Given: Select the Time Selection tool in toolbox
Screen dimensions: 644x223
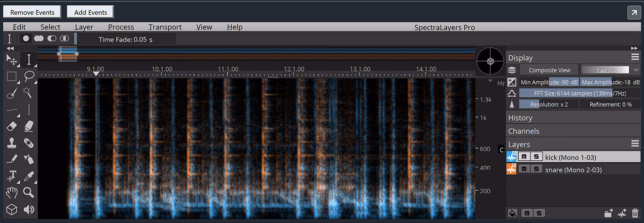Looking at the screenshot, I should point(29,60).
